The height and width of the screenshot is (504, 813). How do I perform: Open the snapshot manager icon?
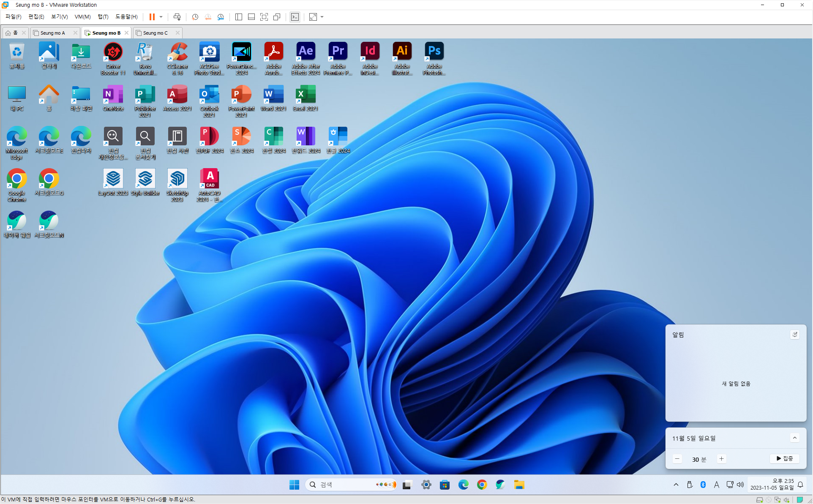pos(221,17)
